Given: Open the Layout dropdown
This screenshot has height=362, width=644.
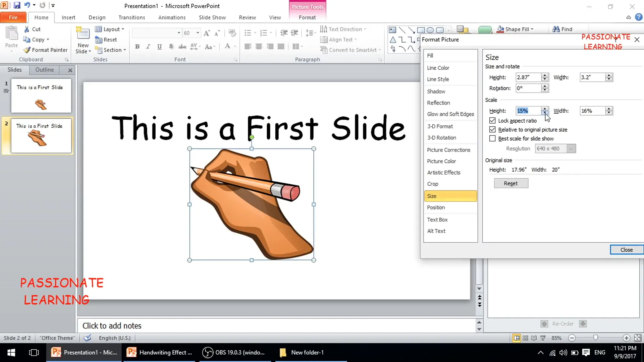Looking at the screenshot, I should click(x=110, y=29).
